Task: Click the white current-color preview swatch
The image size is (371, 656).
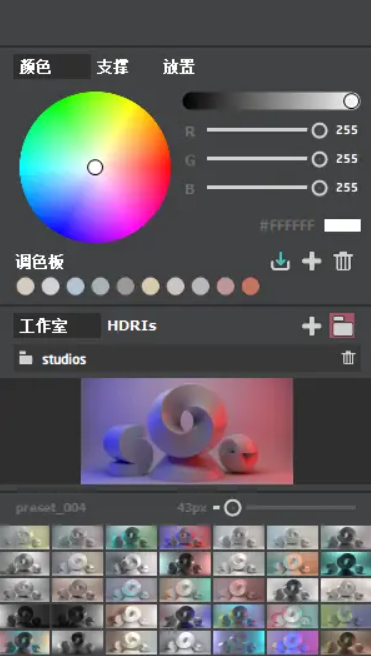Action: click(343, 226)
